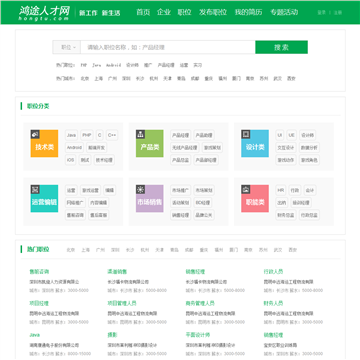360x360 pixels.
Task: Click the 技术类 tile's corner icon
Action: (35, 134)
